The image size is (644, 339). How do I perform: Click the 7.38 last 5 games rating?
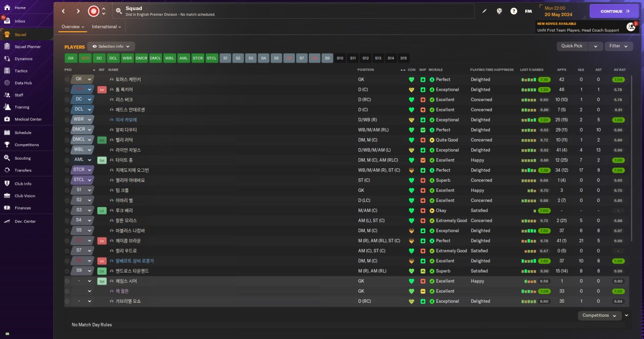coord(544,170)
